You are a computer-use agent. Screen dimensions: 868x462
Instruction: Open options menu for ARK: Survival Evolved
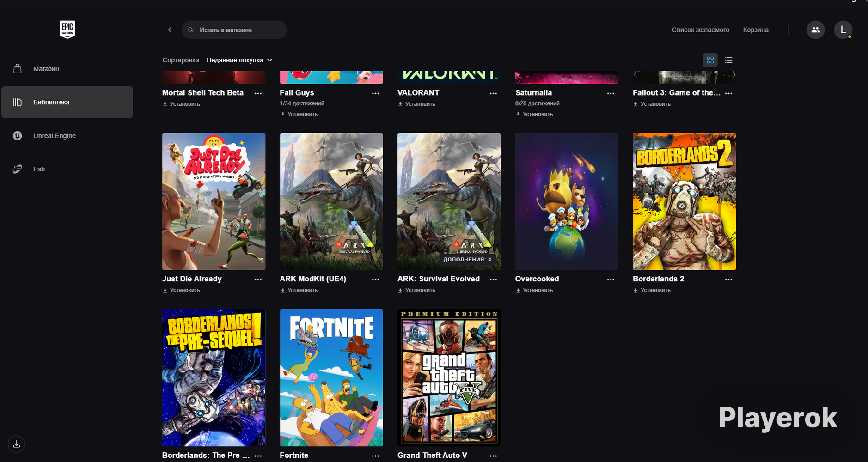click(x=493, y=280)
